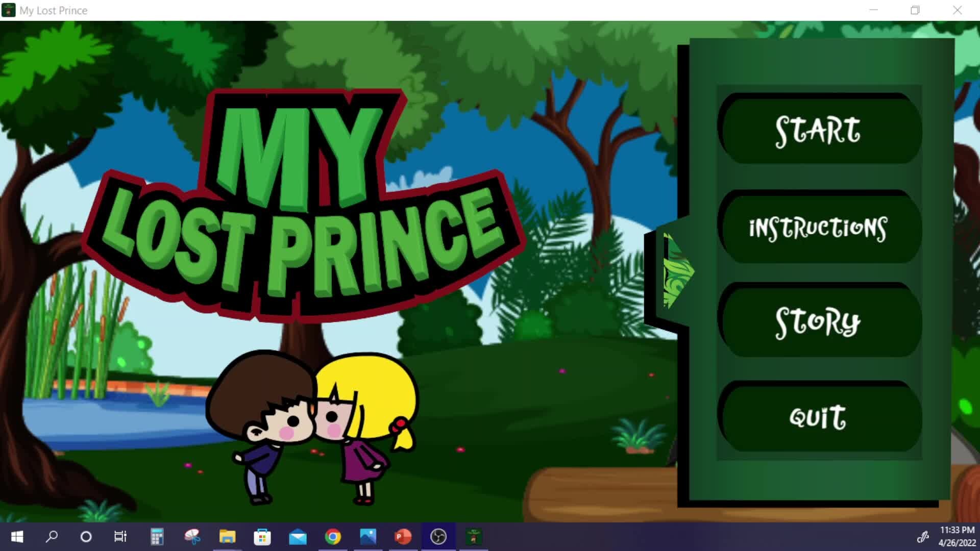980x551 pixels.
Task: Click the My Lost Prince title bar icon
Action: tap(8, 10)
